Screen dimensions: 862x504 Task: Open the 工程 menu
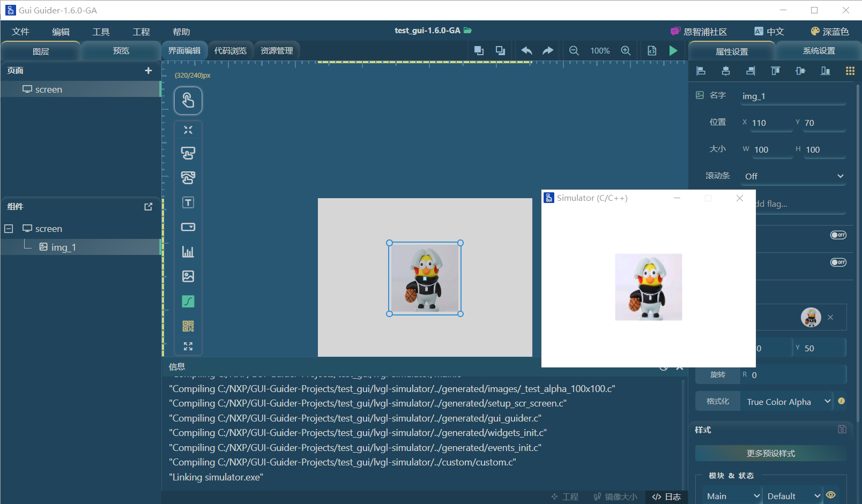pyautogui.click(x=142, y=32)
